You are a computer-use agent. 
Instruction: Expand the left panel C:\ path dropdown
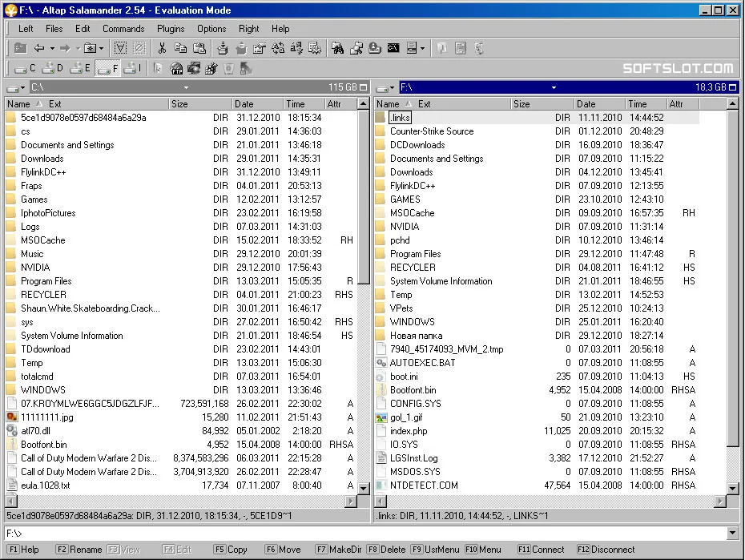pyautogui.click(x=186, y=87)
